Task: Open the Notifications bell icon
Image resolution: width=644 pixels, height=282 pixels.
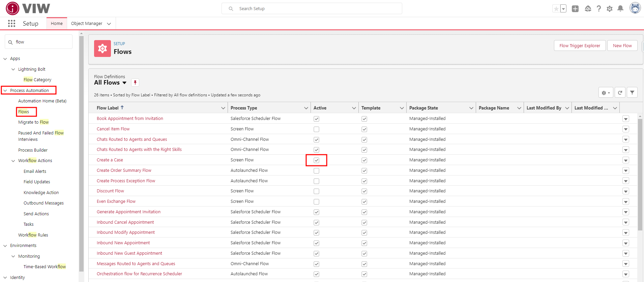Action: (x=620, y=9)
